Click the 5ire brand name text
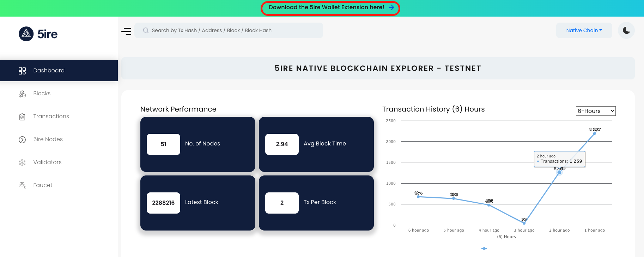Screen dimensions: 644x257 click(47, 34)
